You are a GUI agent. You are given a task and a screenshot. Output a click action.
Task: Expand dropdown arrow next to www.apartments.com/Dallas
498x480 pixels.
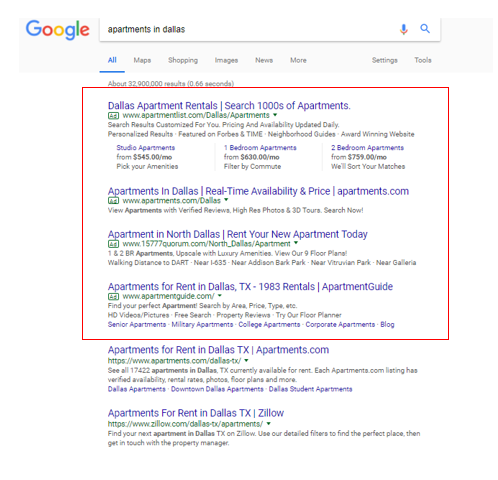pos(226,200)
